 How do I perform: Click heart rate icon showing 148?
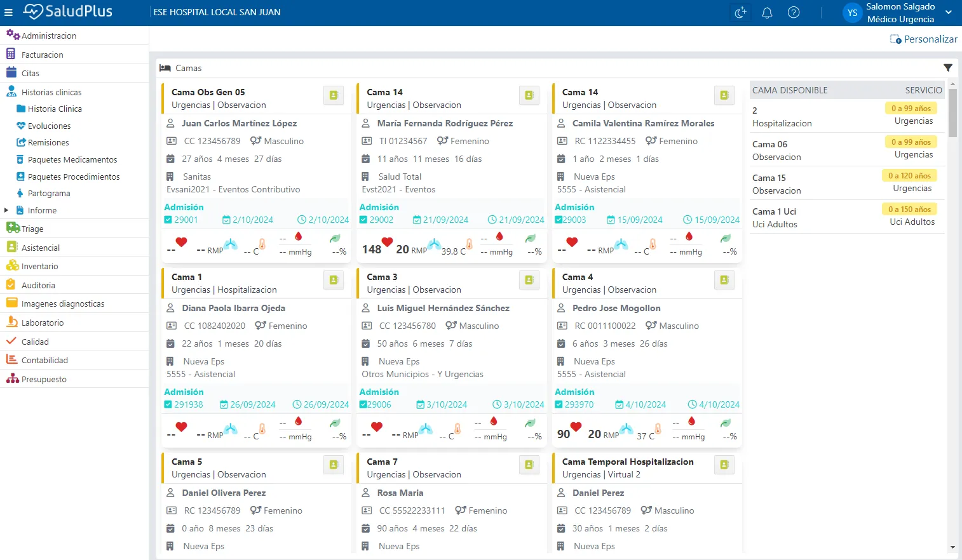tap(387, 242)
